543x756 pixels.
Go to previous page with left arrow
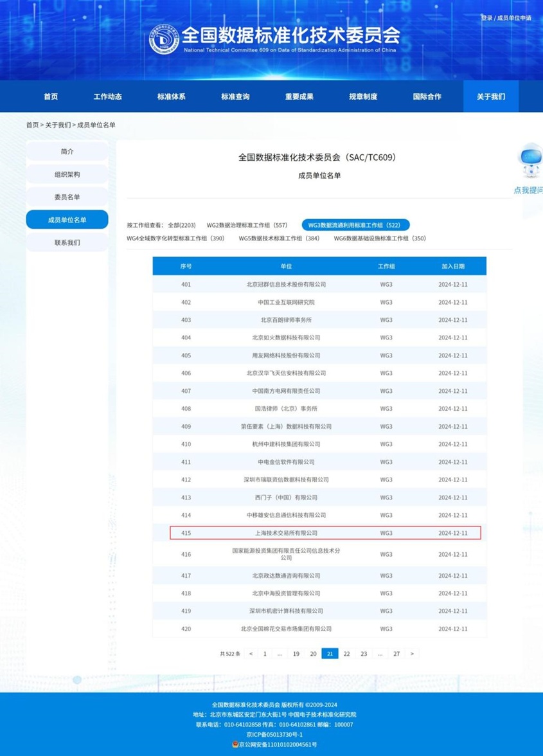click(251, 654)
